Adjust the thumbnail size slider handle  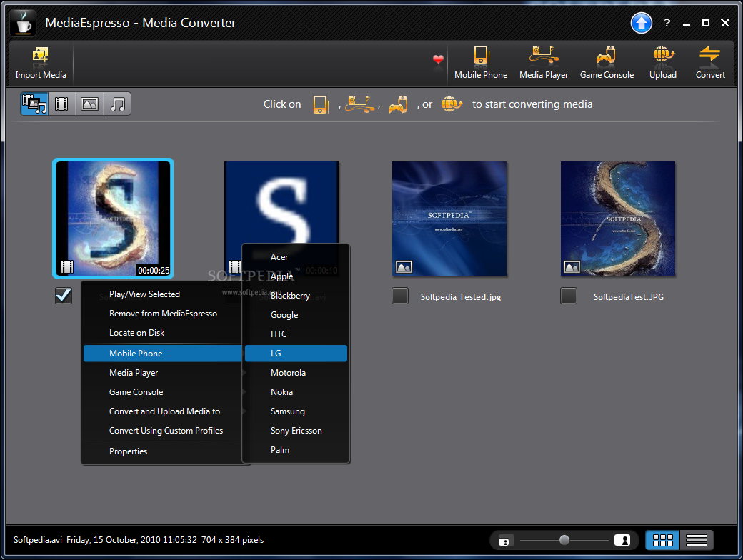(564, 540)
